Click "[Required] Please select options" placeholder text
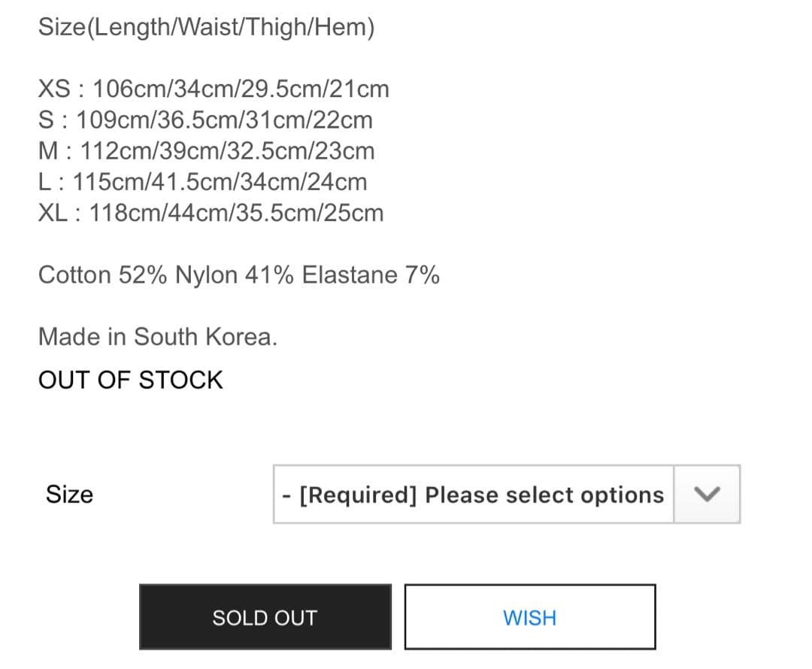The image size is (812, 669). tap(481, 495)
